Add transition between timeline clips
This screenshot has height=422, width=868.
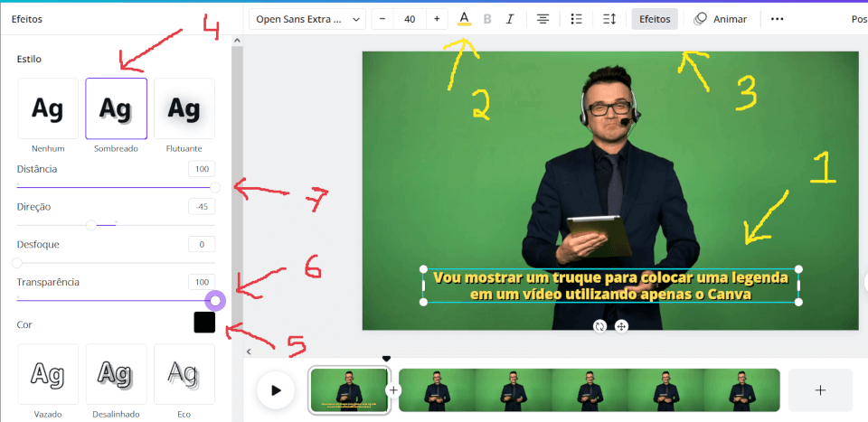click(393, 390)
